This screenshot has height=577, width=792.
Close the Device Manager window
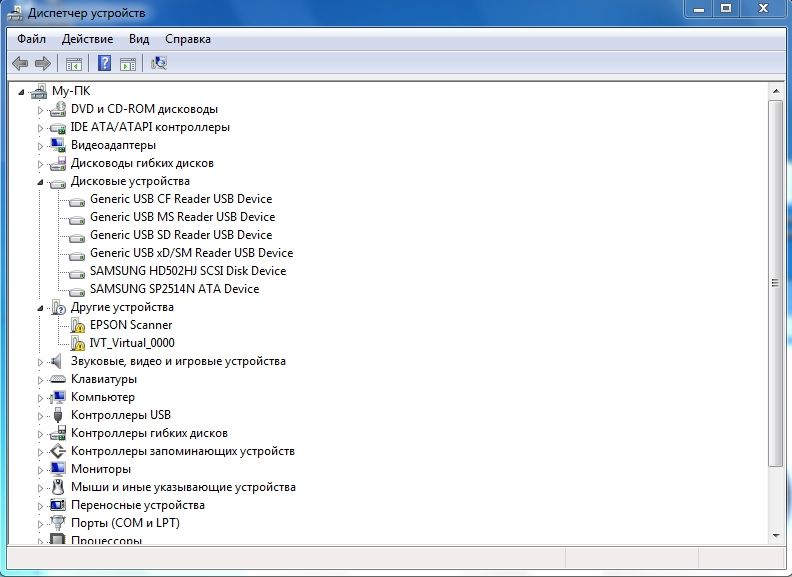763,9
